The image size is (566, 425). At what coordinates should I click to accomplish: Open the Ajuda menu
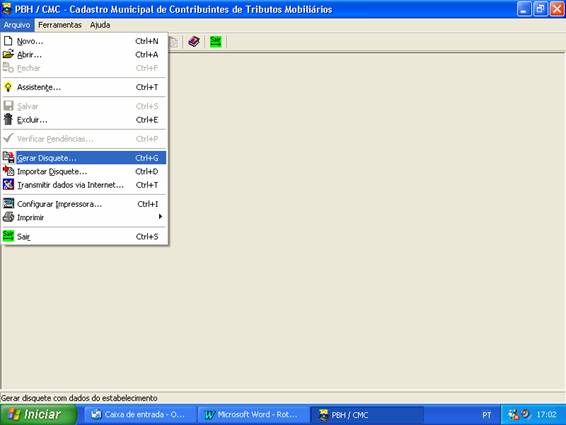pos(100,25)
